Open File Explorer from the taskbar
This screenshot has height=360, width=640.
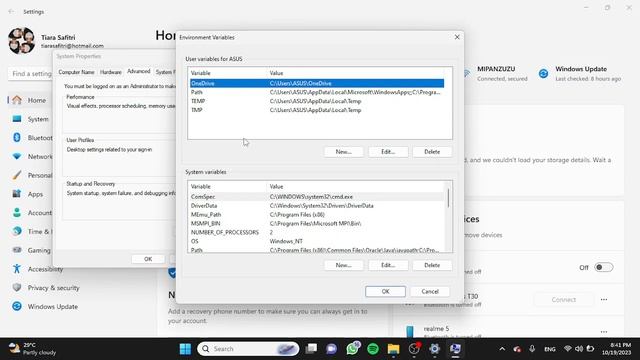[x=393, y=349]
